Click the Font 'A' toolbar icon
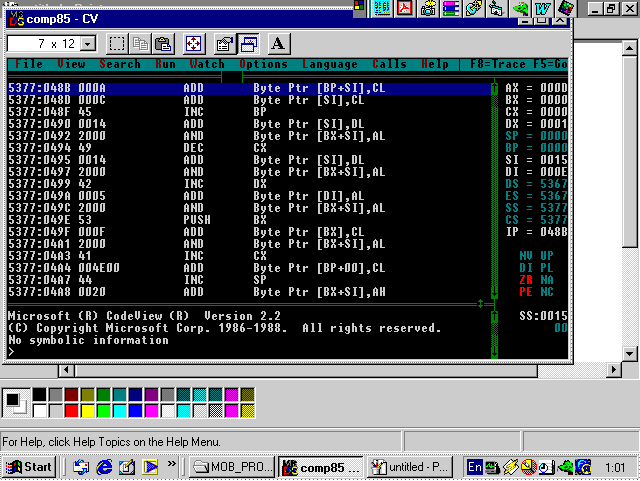The height and width of the screenshot is (481, 640). click(278, 44)
